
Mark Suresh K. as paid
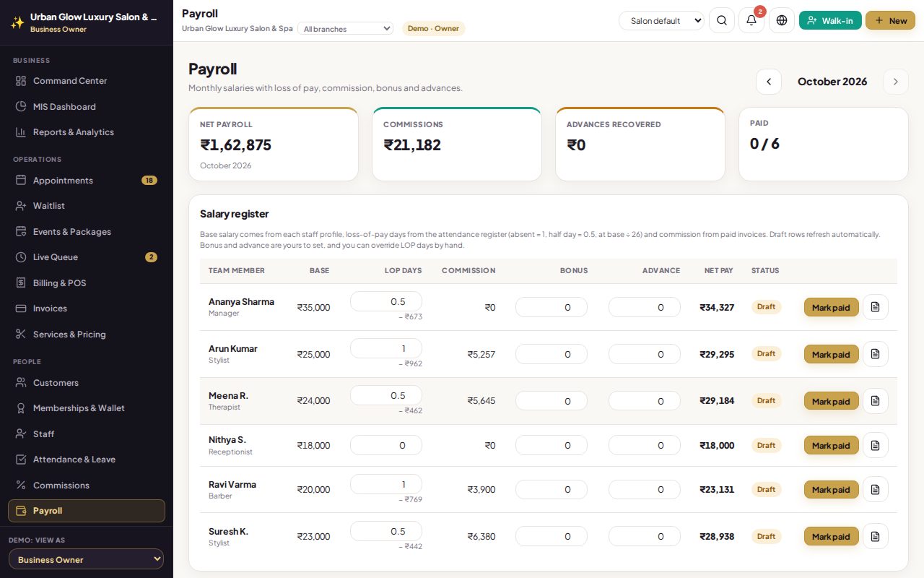[832, 536]
